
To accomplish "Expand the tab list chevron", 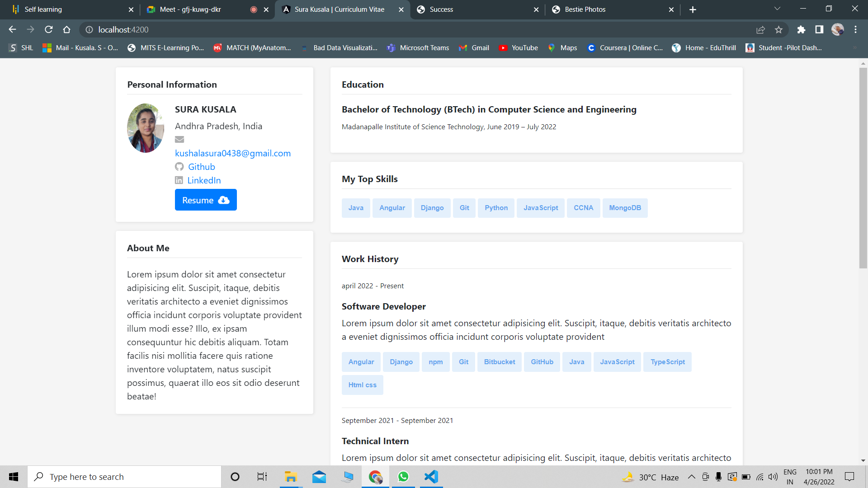I will point(777,9).
